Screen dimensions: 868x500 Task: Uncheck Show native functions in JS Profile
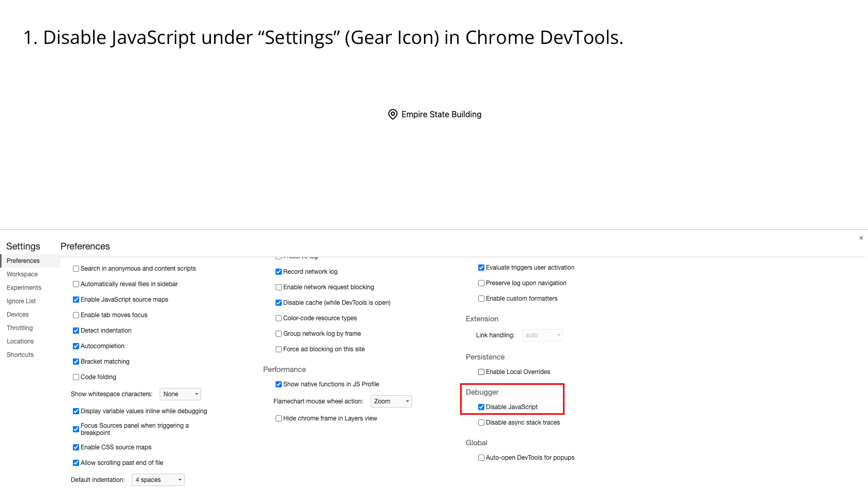pos(279,384)
